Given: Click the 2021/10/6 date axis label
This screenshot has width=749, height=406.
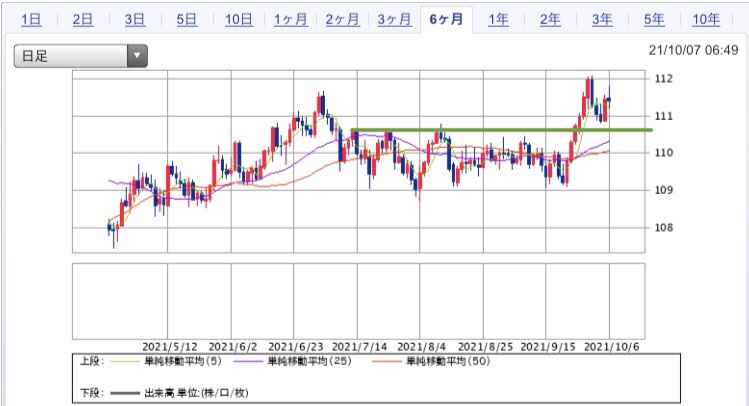Looking at the screenshot, I should (x=611, y=347).
